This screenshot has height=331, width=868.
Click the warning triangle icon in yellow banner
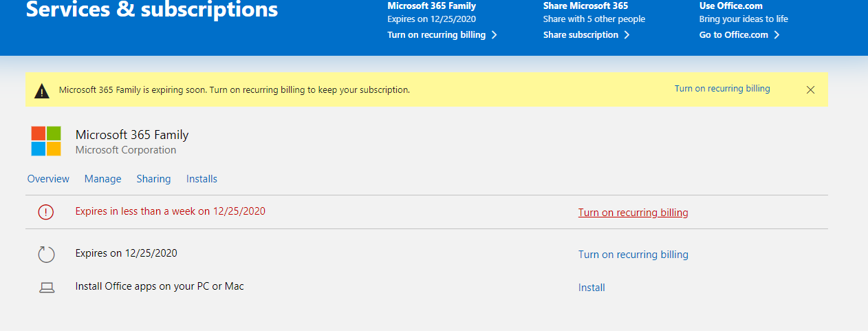(42, 91)
